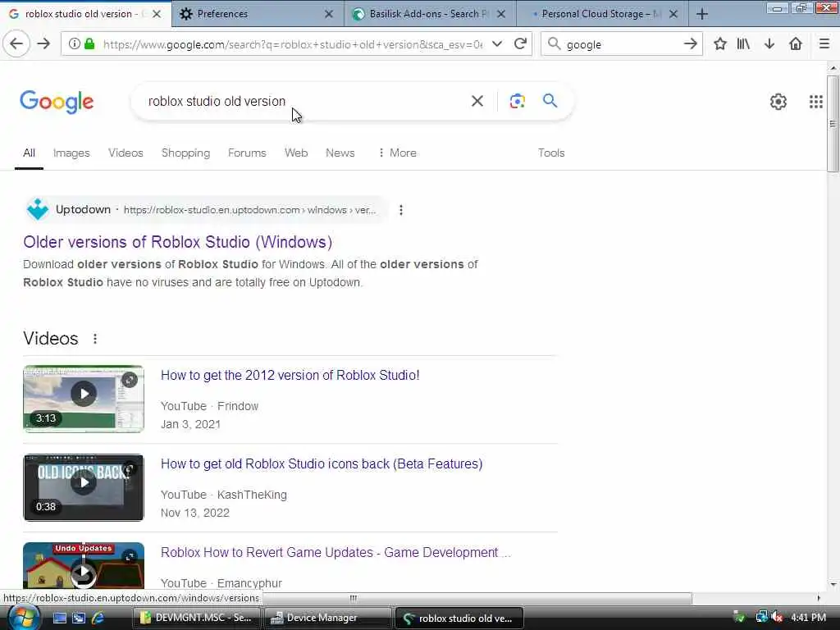This screenshot has width=840, height=630.
Task: Clear the Google search query
Action: click(x=477, y=101)
